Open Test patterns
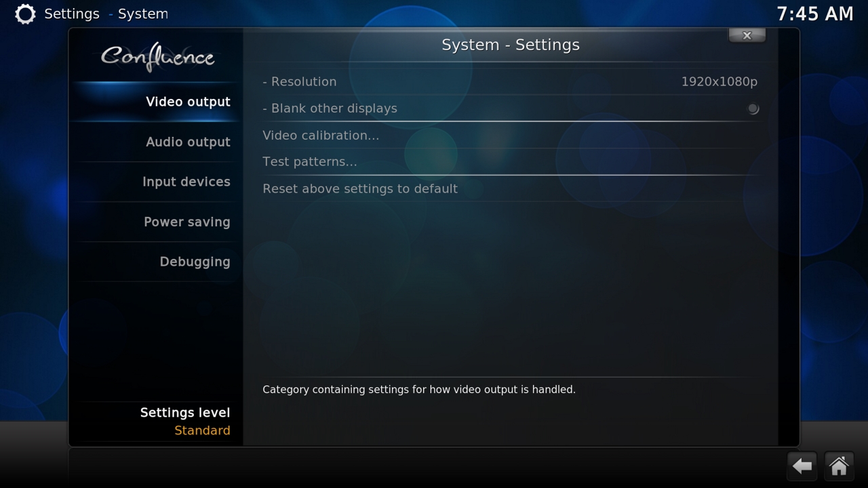This screenshot has height=488, width=868. 510,161
